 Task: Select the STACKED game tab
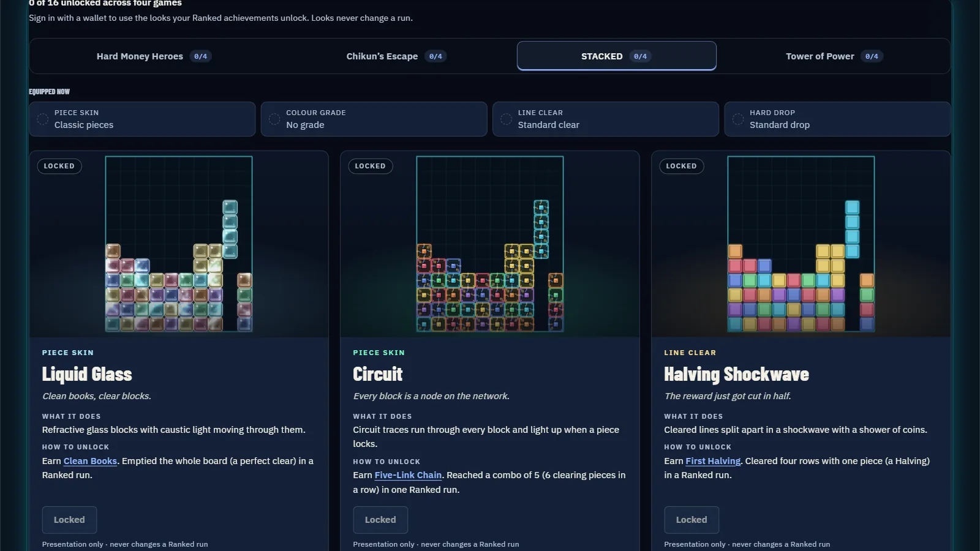pyautogui.click(x=617, y=56)
